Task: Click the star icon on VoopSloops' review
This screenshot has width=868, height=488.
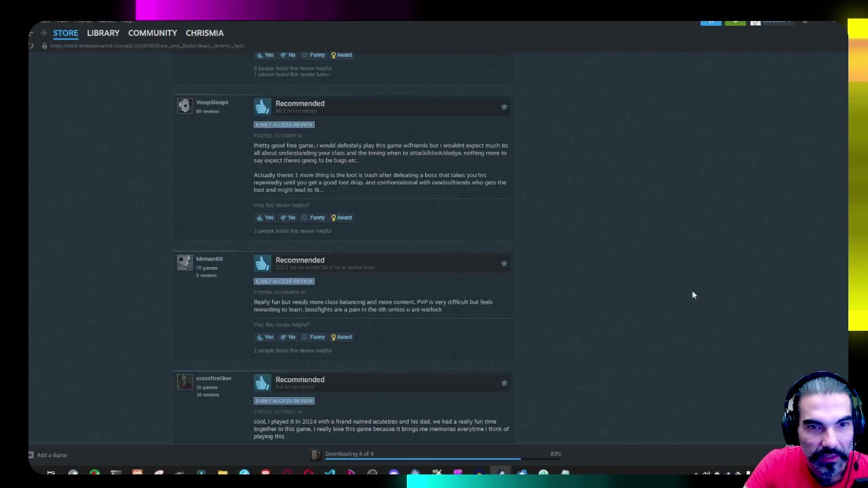Action: tap(504, 107)
